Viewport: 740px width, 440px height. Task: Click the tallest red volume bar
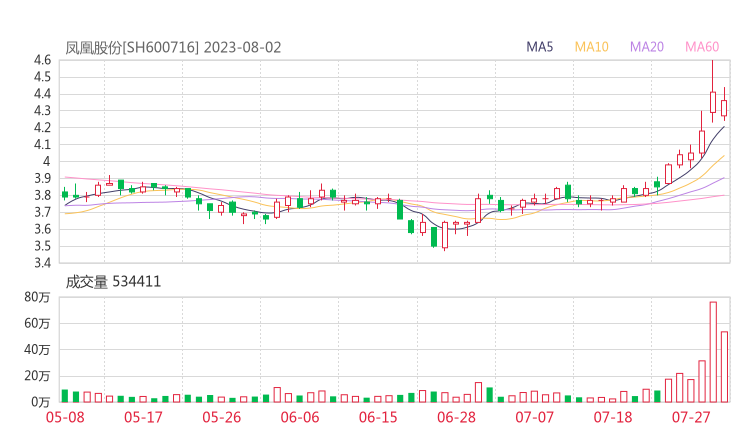click(x=713, y=352)
